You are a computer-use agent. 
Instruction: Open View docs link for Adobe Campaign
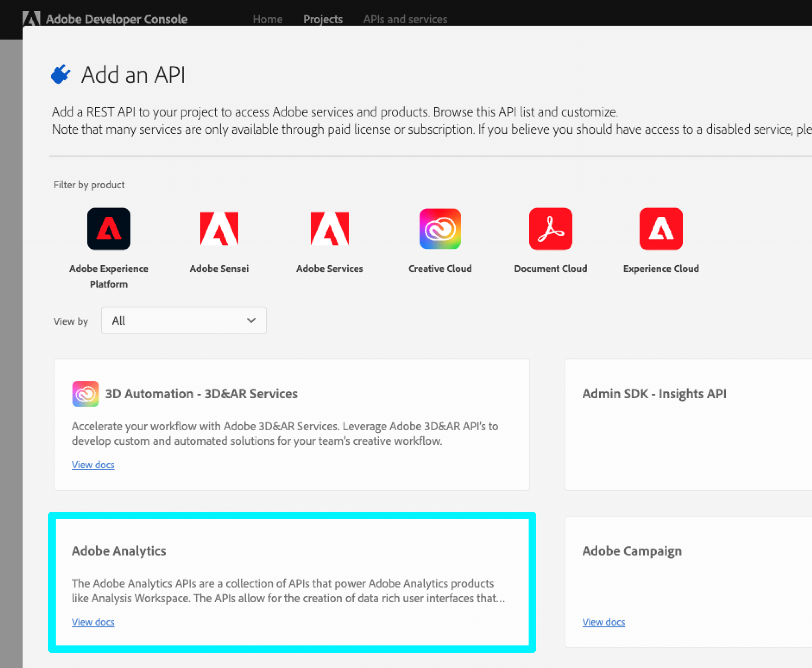[603, 622]
